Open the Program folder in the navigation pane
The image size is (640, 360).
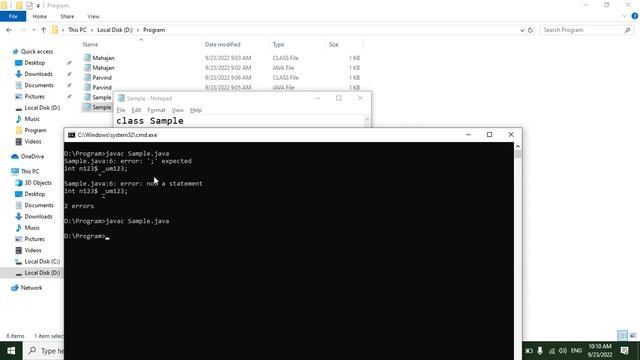[x=35, y=130]
